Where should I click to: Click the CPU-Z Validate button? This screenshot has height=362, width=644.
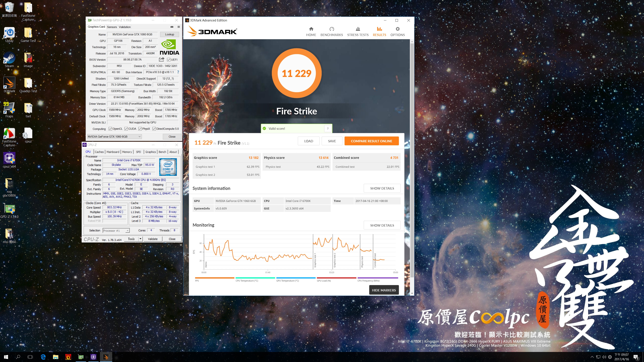click(152, 239)
